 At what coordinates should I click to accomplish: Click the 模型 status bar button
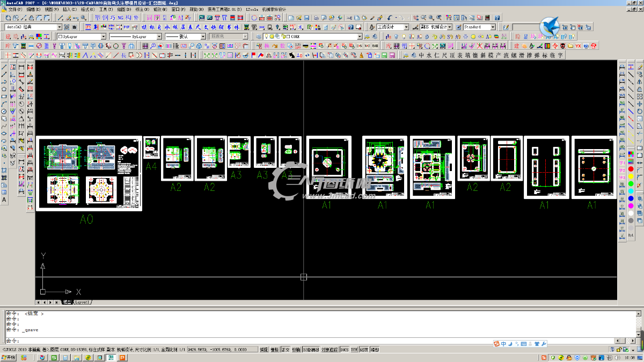point(375,349)
